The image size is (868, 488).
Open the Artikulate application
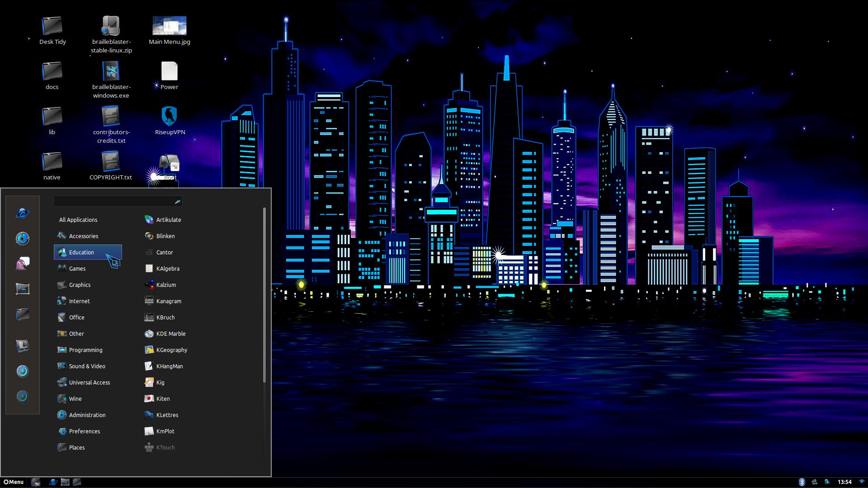(x=169, y=219)
